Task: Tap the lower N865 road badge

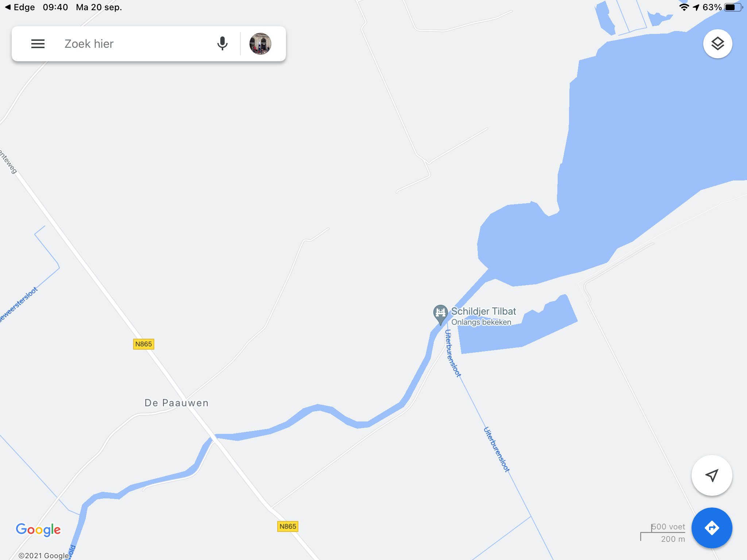Action: pos(288,526)
